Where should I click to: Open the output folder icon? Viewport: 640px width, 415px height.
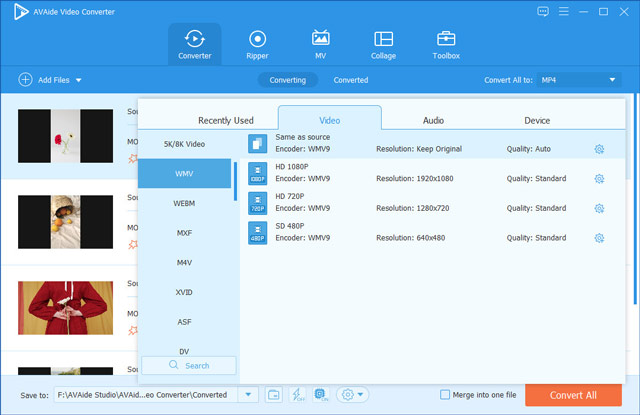(x=273, y=395)
